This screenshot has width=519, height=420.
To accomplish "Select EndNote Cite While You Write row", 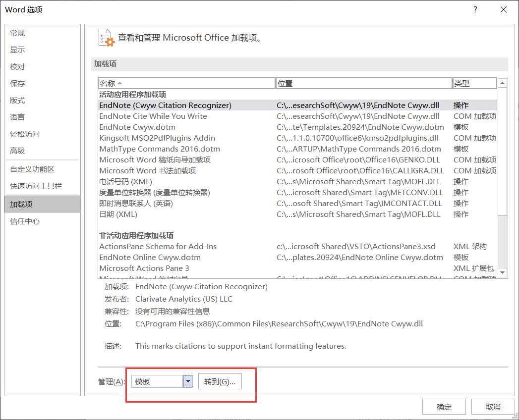I will [x=297, y=116].
